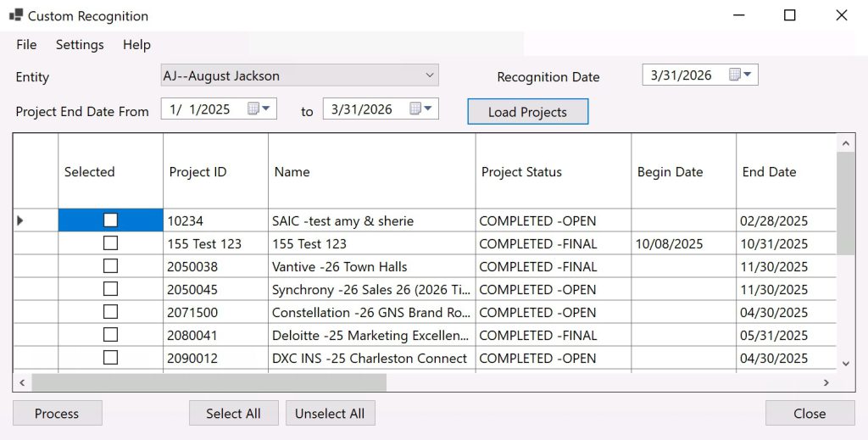Screen dimensions: 868x440
Task: Click the row pointer arrow for project 10234
Action: point(21,220)
